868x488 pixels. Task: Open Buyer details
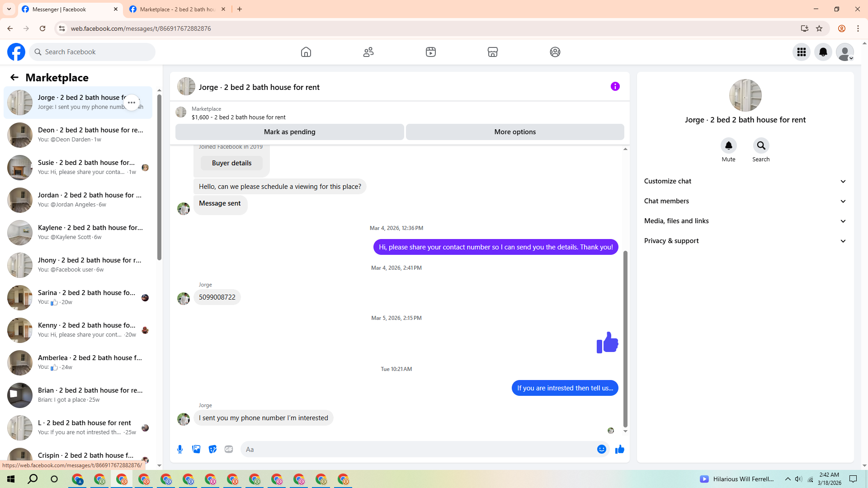pyautogui.click(x=231, y=163)
